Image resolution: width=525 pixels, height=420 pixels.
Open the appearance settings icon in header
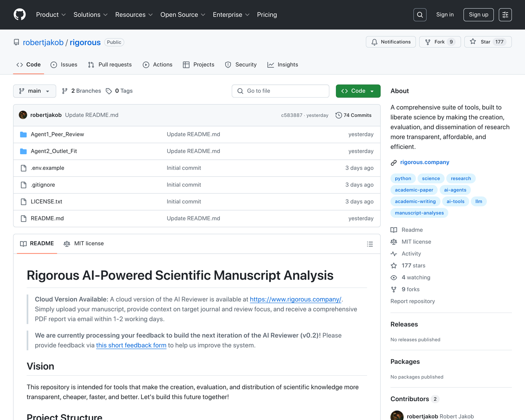pos(505,15)
